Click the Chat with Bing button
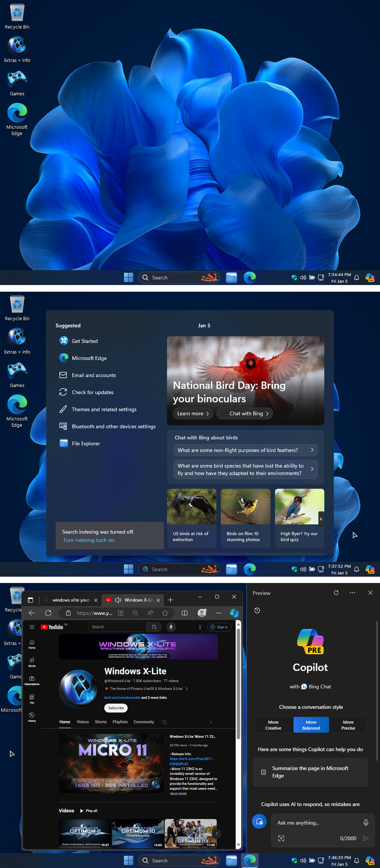The width and height of the screenshot is (380, 868). (x=245, y=413)
